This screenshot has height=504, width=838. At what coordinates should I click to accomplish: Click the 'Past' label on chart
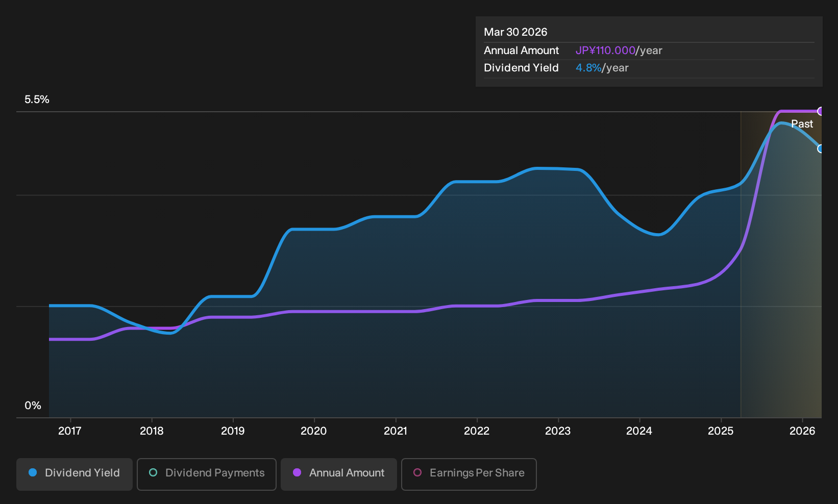(802, 124)
